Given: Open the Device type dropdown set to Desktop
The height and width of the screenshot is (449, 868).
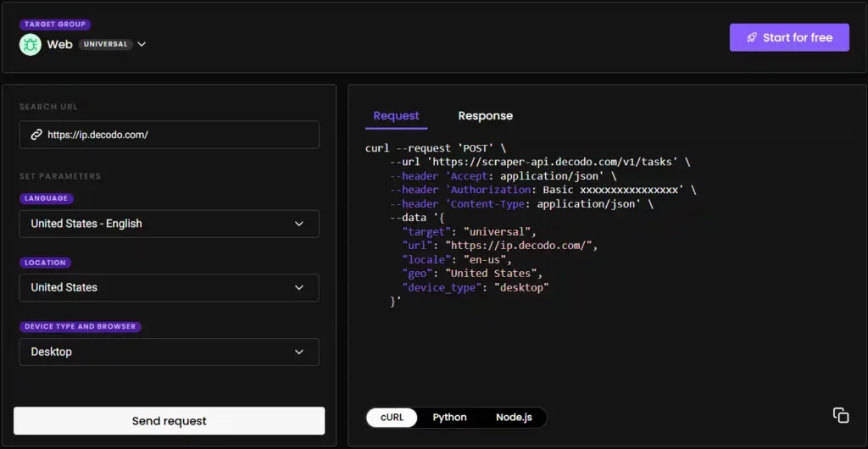Looking at the screenshot, I should click(169, 352).
